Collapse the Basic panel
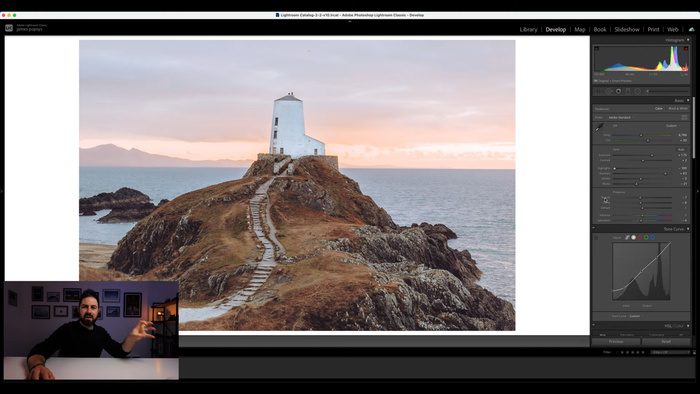The height and width of the screenshot is (394, 700). (x=688, y=100)
